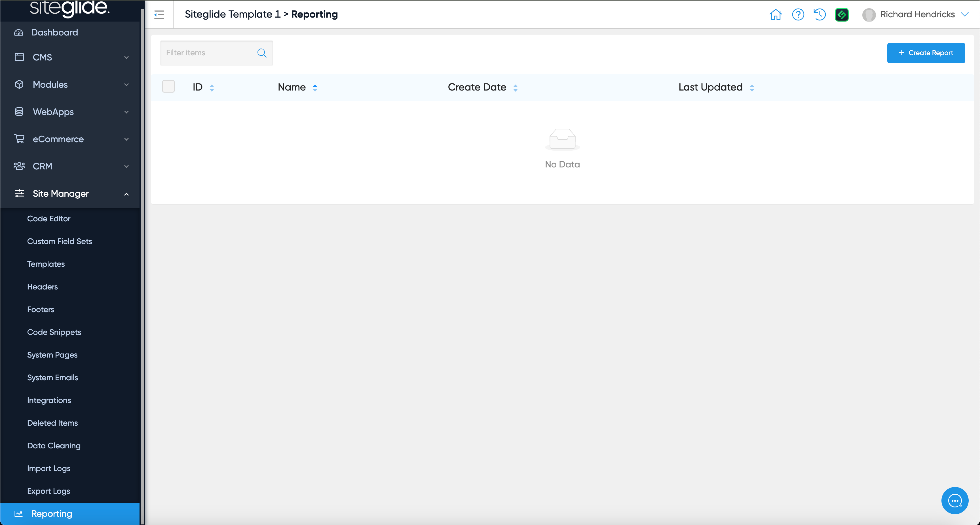Expand eCommerce menu chevron
The height and width of the screenshot is (525, 980).
point(126,139)
